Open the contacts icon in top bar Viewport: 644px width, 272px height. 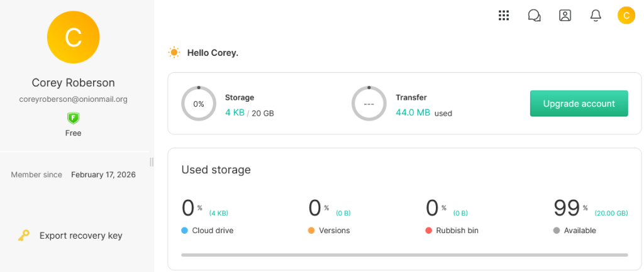(565, 16)
